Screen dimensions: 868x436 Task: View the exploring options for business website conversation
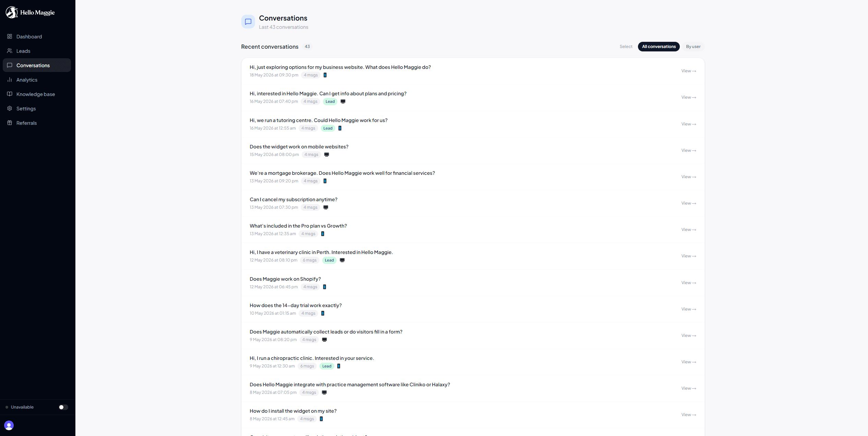pyautogui.click(x=688, y=71)
